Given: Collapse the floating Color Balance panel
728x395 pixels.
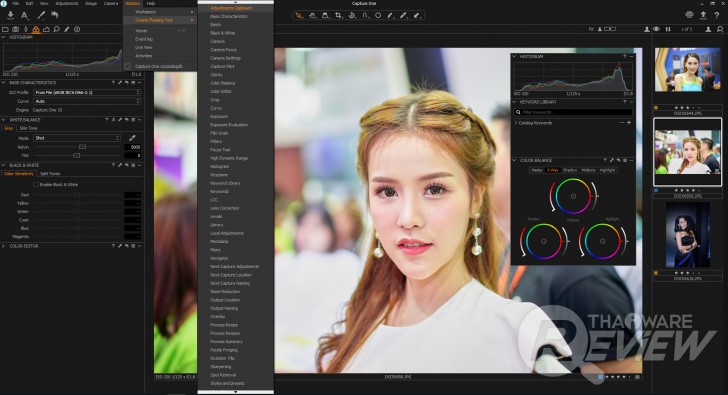Looking at the screenshot, I should coord(514,160).
